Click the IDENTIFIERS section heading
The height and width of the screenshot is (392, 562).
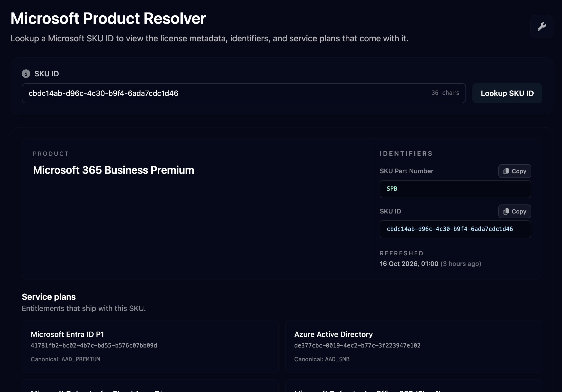406,154
